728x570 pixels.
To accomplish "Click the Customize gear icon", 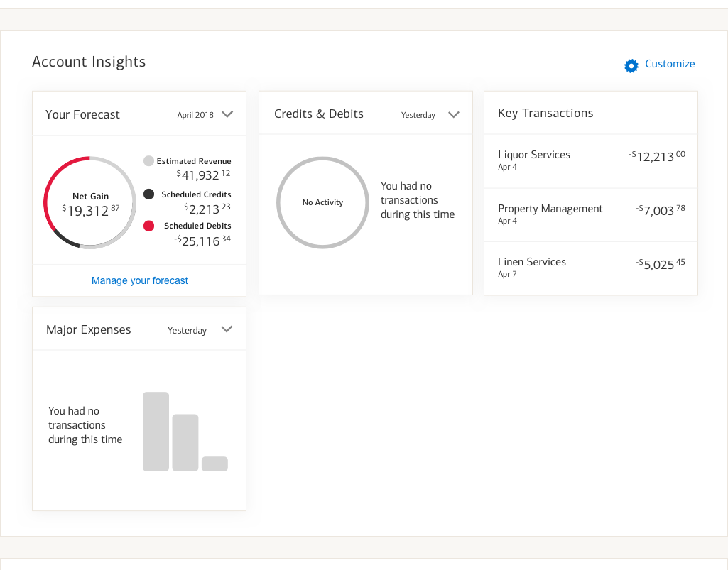I will [x=631, y=65].
